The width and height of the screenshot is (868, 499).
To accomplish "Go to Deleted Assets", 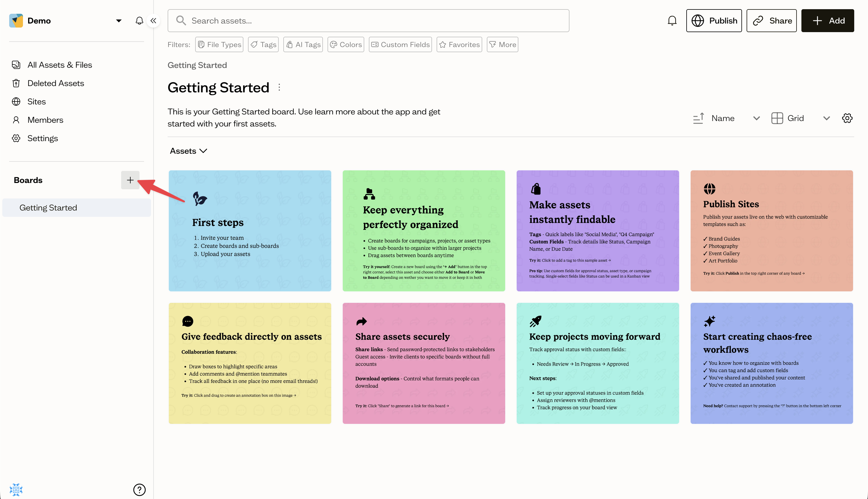I will (56, 83).
